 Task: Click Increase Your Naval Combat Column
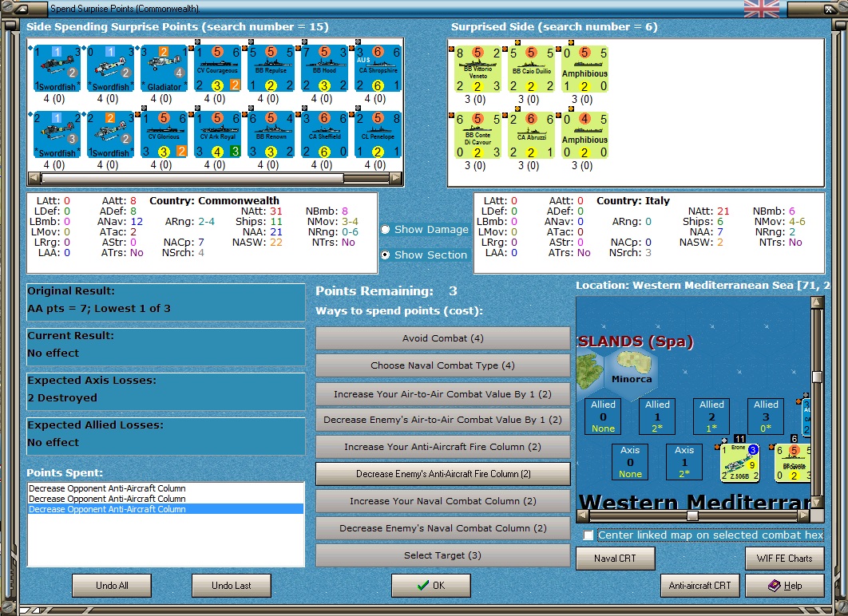point(443,501)
